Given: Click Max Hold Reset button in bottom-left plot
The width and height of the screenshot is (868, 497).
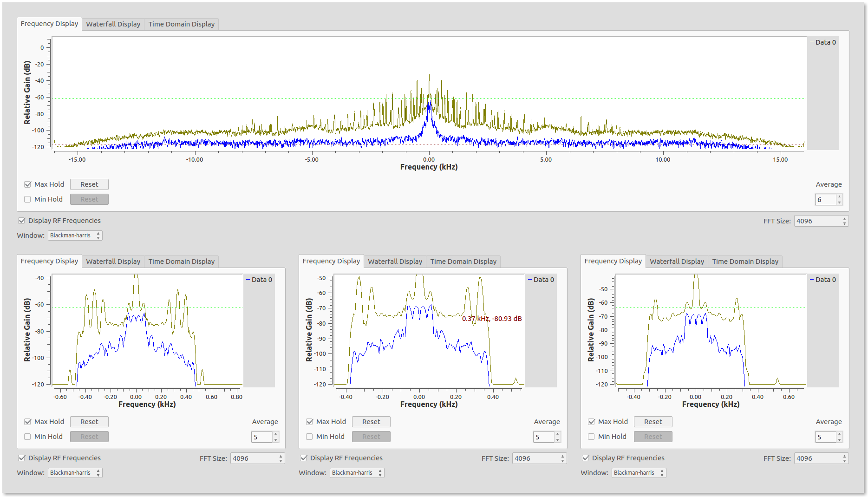Looking at the screenshot, I should [x=89, y=422].
